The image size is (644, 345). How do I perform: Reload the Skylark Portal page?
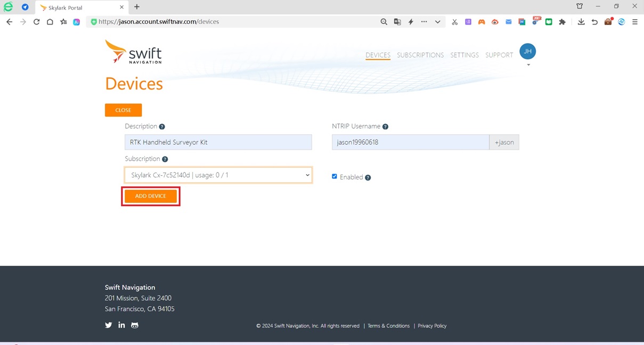[x=36, y=22]
